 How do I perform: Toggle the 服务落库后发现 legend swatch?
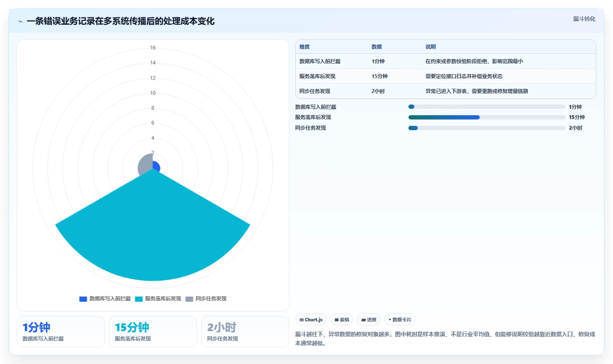pyautogui.click(x=139, y=299)
